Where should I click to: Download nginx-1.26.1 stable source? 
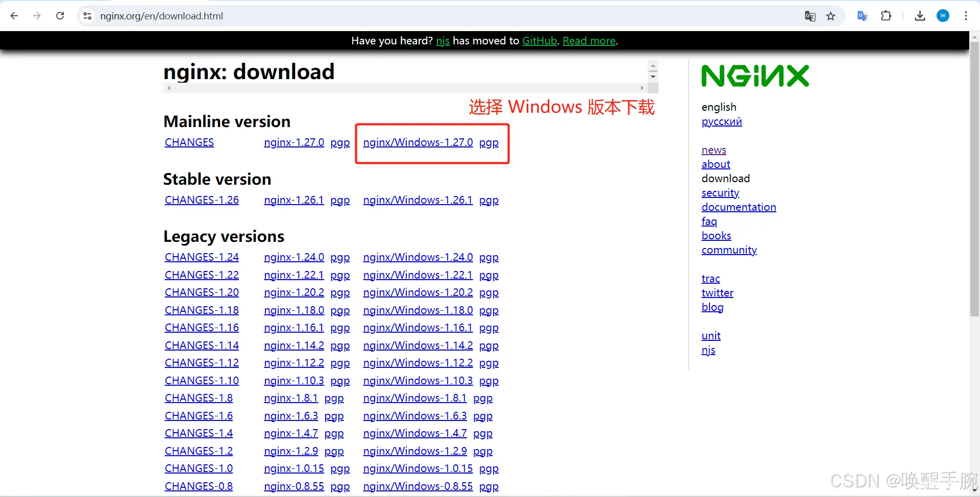coord(294,200)
